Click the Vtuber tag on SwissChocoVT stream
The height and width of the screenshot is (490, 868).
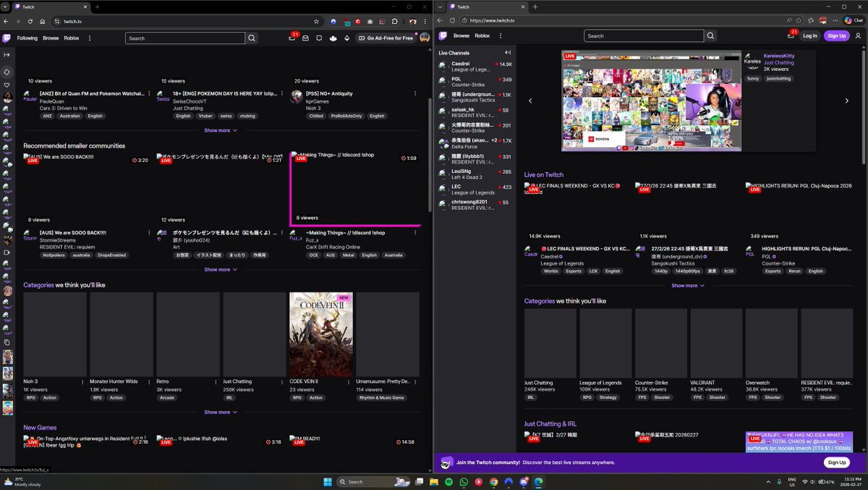tap(205, 116)
